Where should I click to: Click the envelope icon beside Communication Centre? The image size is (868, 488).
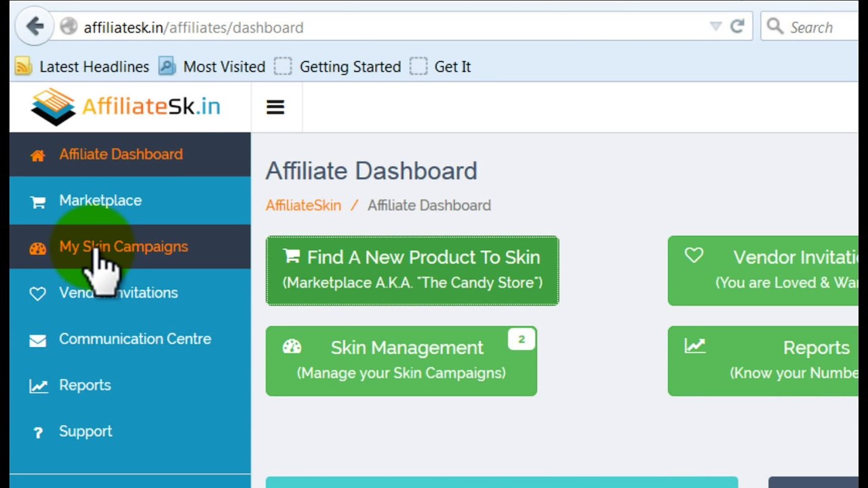click(38, 340)
